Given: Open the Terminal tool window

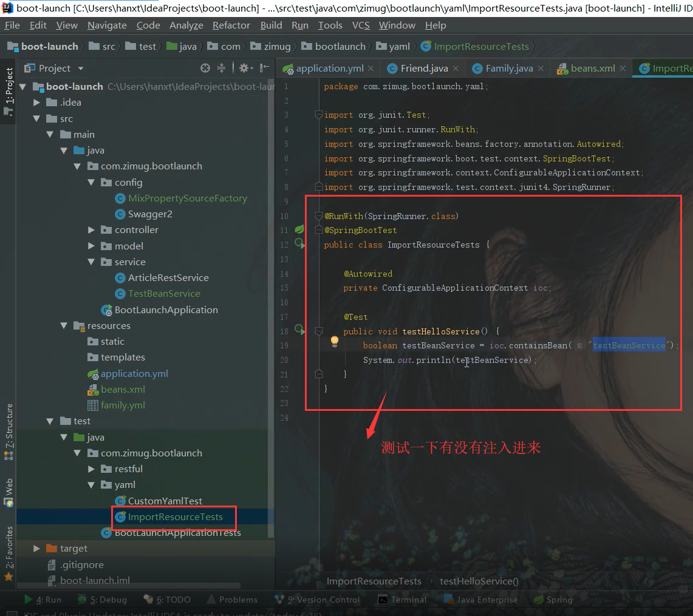Looking at the screenshot, I should point(403,600).
